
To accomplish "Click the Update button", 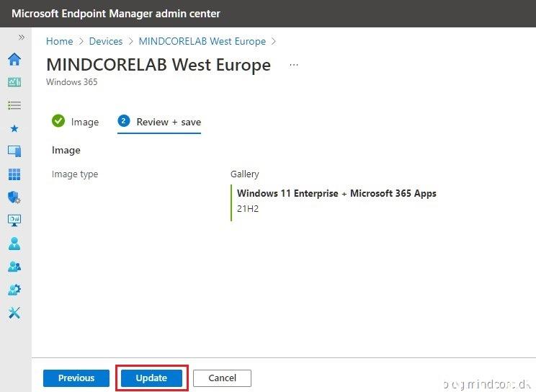I will (x=151, y=378).
